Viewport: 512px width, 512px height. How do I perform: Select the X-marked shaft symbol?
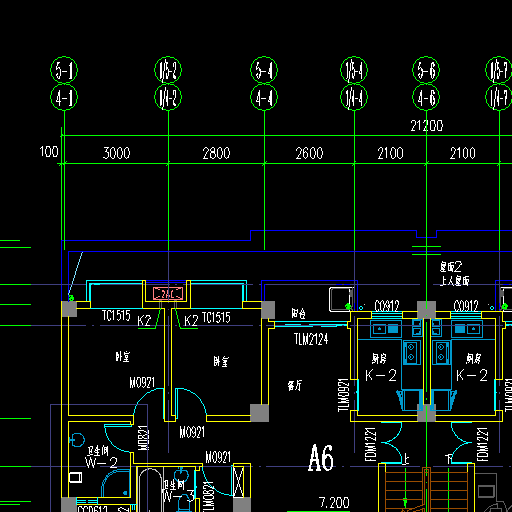(x=239, y=481)
